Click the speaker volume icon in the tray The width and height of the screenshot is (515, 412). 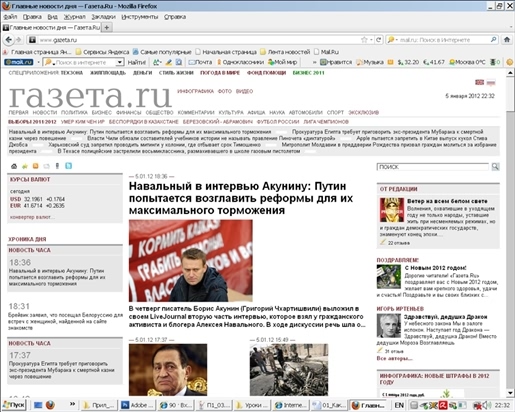coord(487,405)
